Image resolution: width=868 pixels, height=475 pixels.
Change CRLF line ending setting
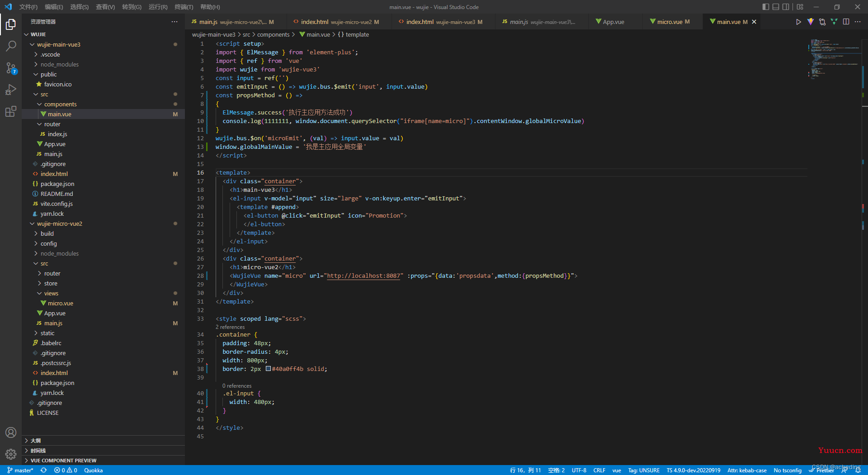[599, 470]
